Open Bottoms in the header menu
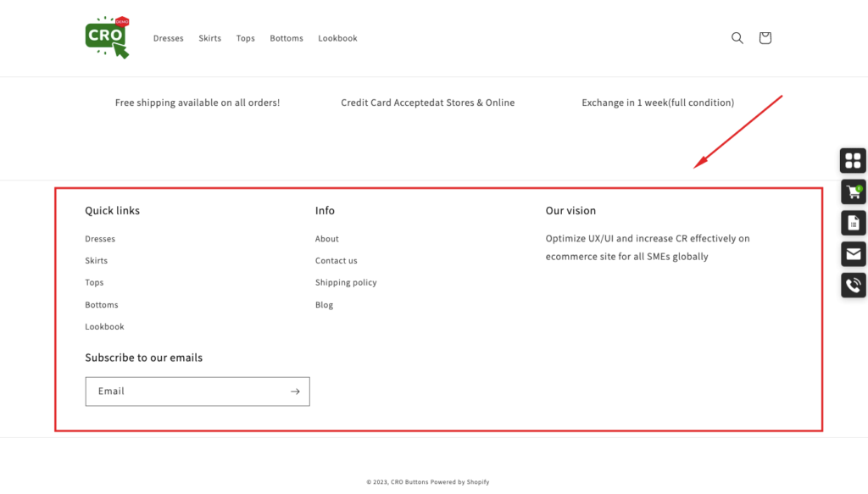The width and height of the screenshot is (868, 494). click(287, 38)
